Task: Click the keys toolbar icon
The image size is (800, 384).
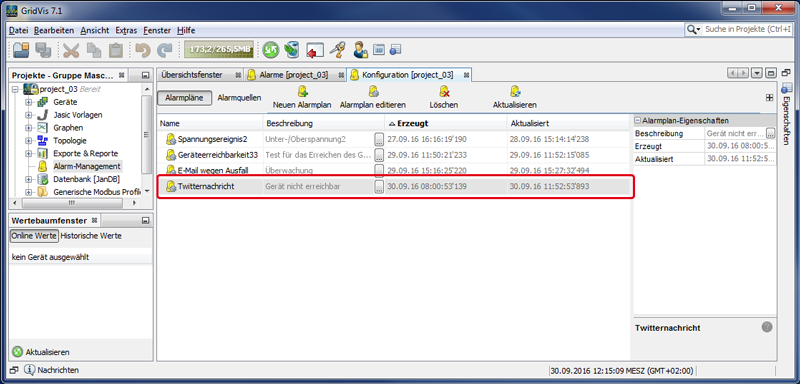Action: 337,50
